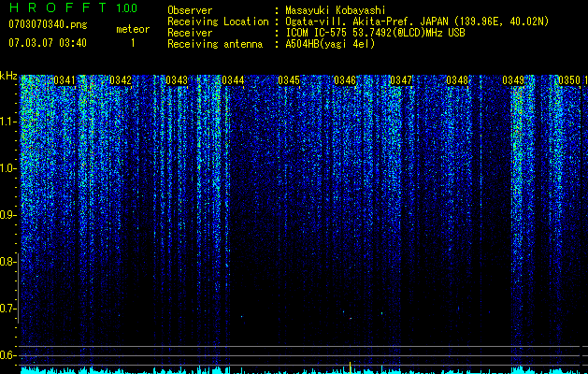
Task: Click the Receiving antenna label
Action: coord(215,44)
